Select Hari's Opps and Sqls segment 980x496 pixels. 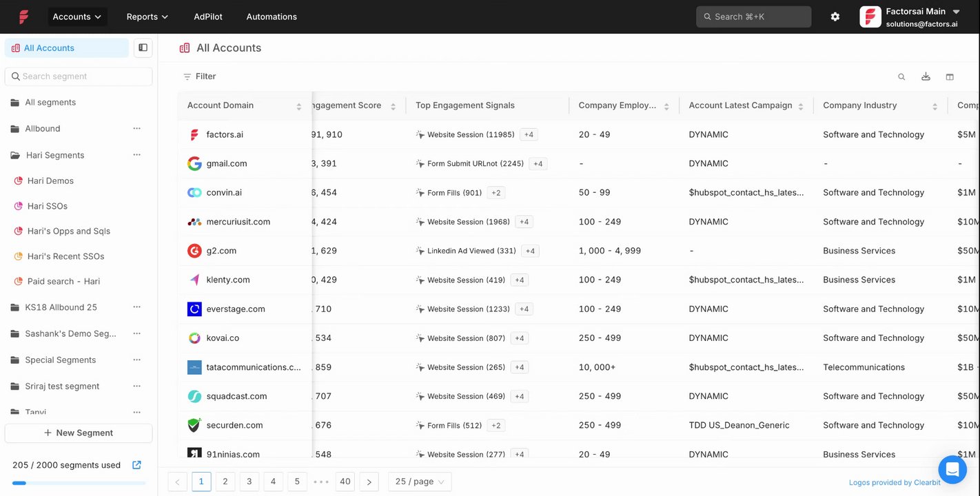click(x=69, y=231)
